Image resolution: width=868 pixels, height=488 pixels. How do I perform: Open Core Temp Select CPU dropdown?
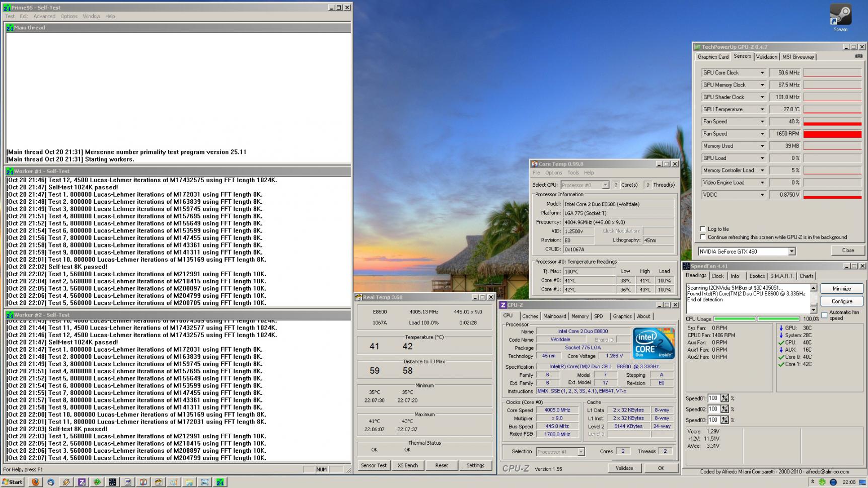pos(605,185)
